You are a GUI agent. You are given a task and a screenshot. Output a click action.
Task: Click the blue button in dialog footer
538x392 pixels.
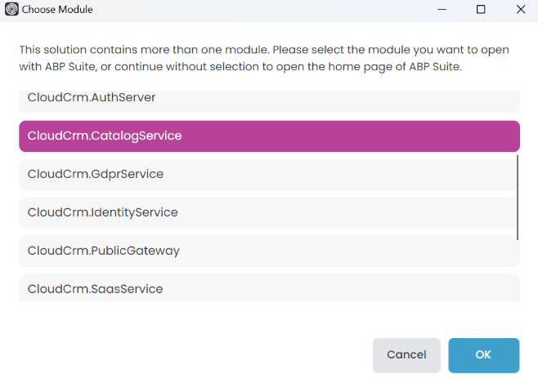[483, 355]
